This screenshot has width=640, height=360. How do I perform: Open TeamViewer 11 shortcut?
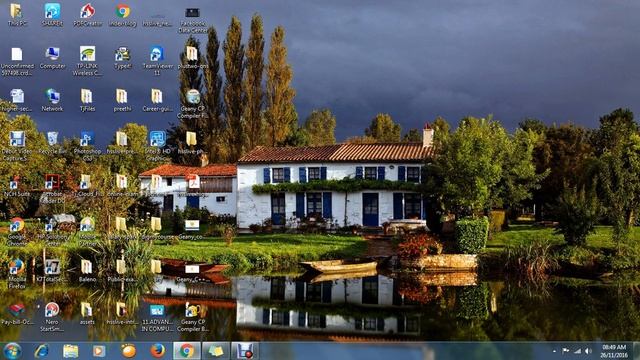point(157,61)
